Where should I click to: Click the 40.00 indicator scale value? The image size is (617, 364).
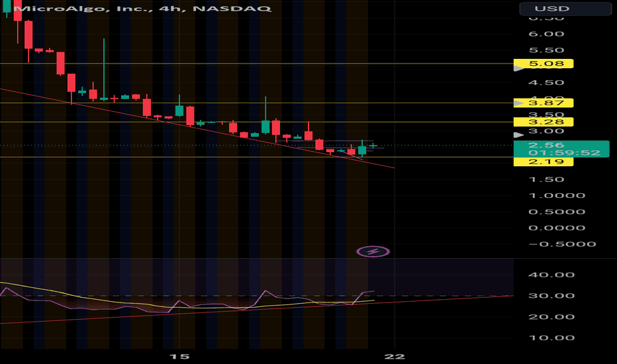(x=551, y=275)
